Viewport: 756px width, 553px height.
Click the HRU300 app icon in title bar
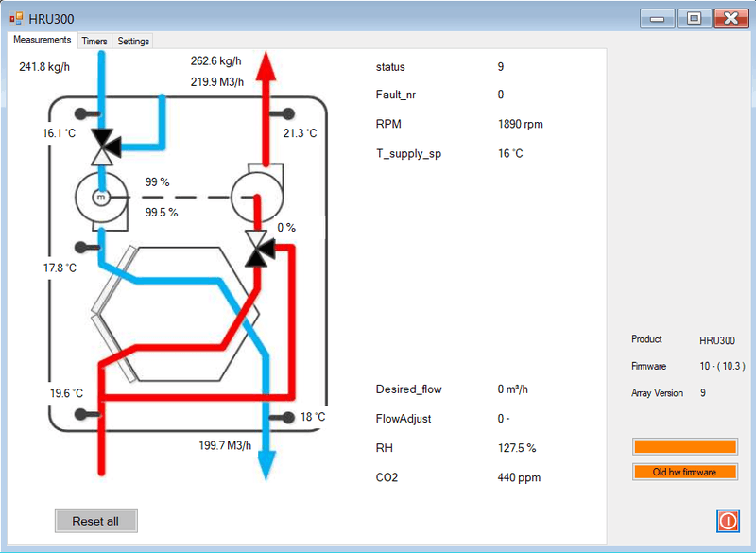coord(16,18)
